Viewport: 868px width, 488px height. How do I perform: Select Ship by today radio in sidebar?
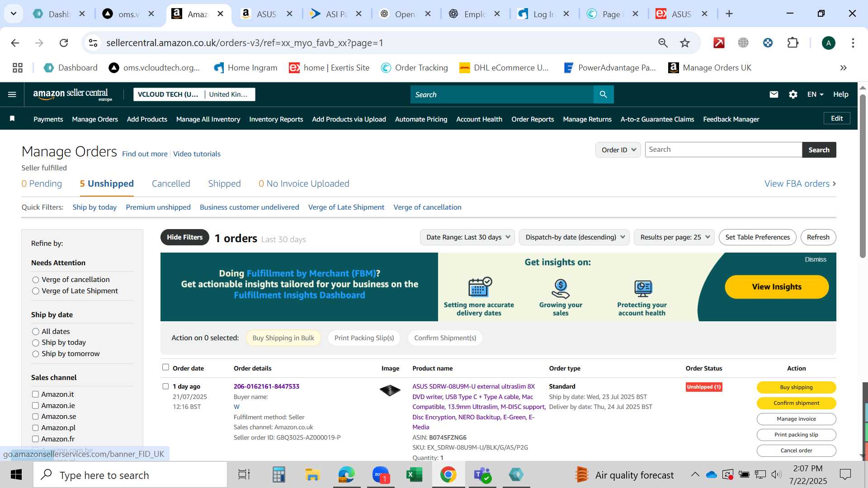coord(35,343)
